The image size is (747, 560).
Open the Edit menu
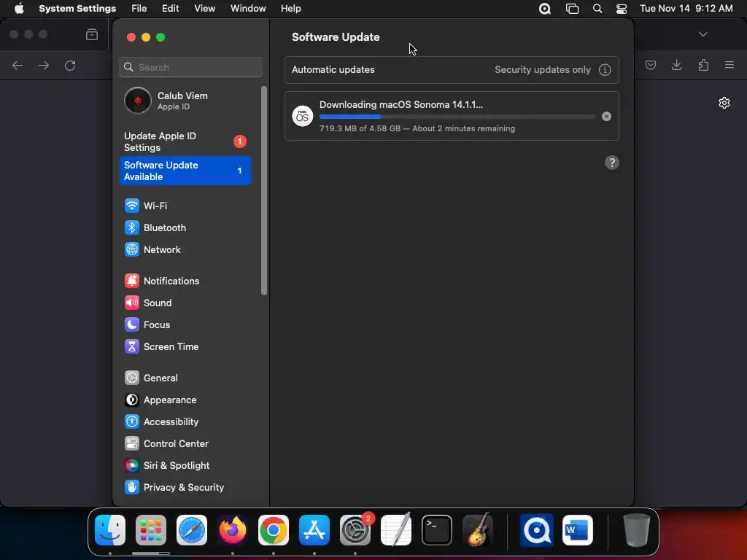pyautogui.click(x=171, y=9)
